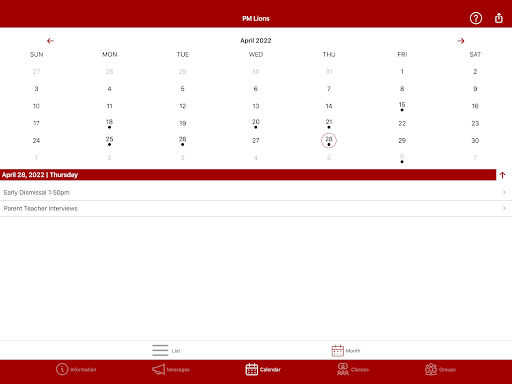Viewport: 512px width, 384px height.
Task: Select May 6 with event dot
Action: click(x=402, y=158)
